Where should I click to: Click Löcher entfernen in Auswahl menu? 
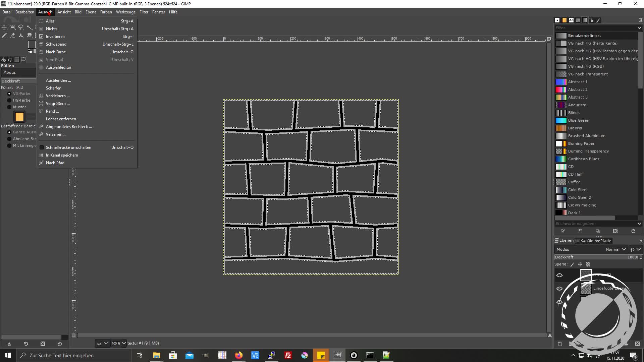(61, 119)
